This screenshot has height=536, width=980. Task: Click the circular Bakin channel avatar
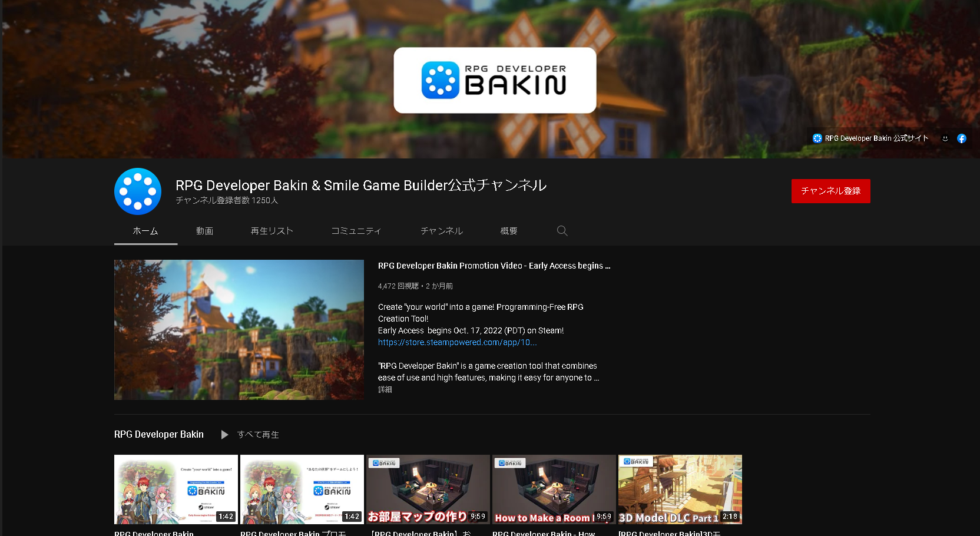tap(137, 191)
